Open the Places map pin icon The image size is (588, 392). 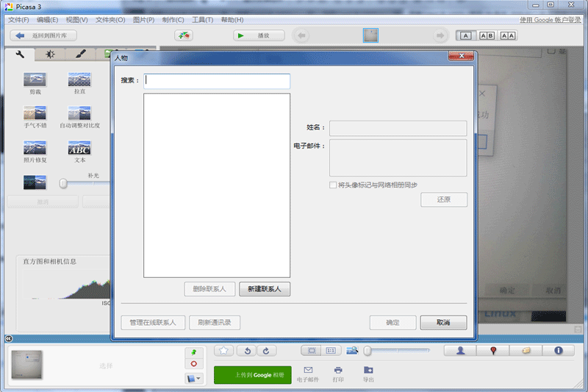tap(493, 351)
